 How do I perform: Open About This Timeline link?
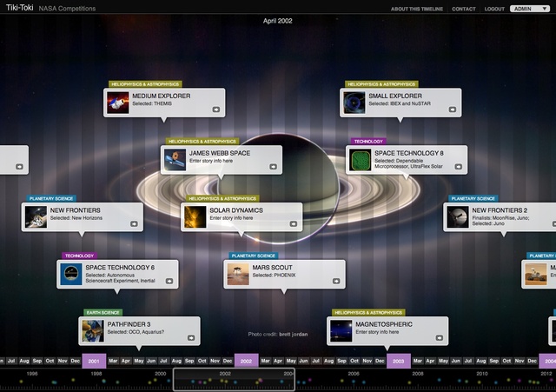417,9
